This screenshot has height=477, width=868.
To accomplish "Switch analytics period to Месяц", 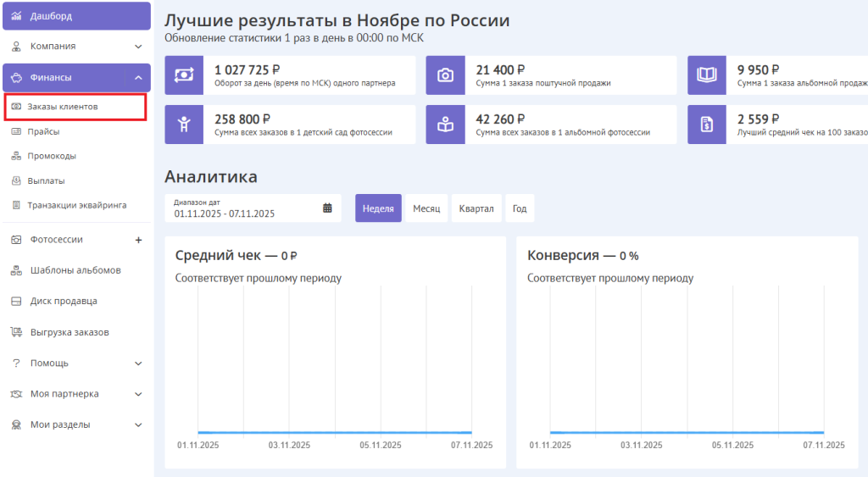I will point(426,208).
